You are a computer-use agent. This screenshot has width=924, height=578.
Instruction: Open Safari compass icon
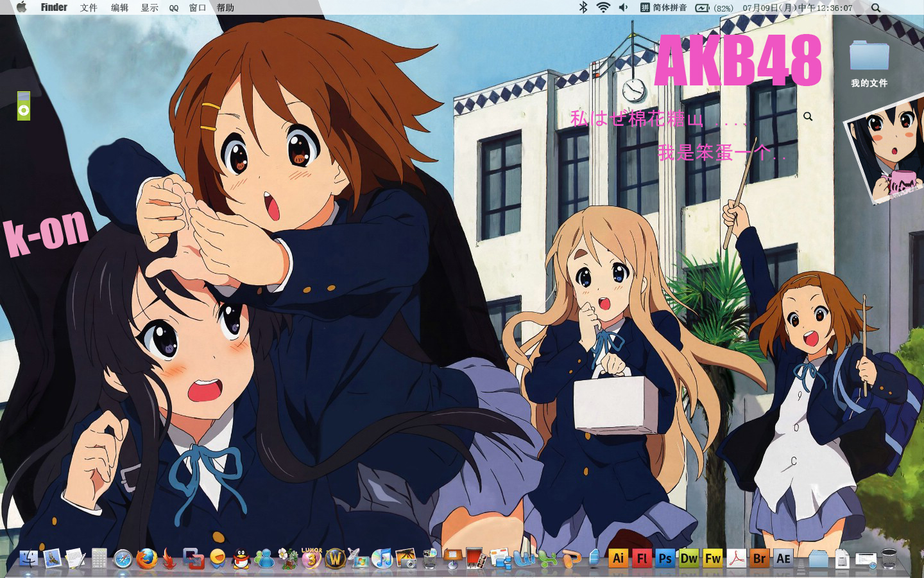point(123,559)
